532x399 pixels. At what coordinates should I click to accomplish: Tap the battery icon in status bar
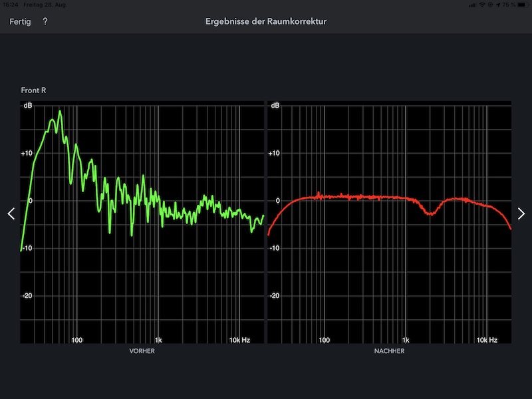tap(522, 5)
